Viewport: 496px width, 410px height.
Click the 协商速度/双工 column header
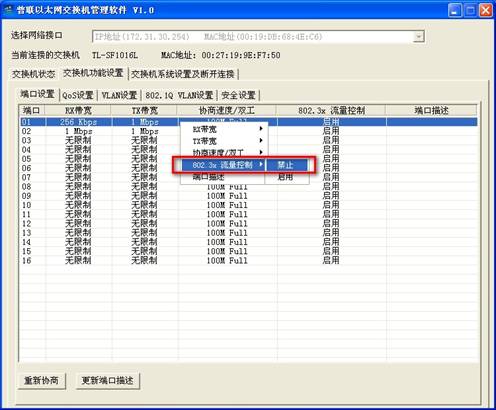coord(227,110)
